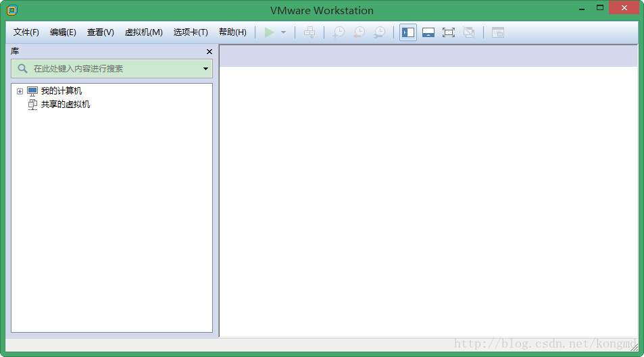
Task: Close the 库 library panel
Action: pyautogui.click(x=209, y=51)
